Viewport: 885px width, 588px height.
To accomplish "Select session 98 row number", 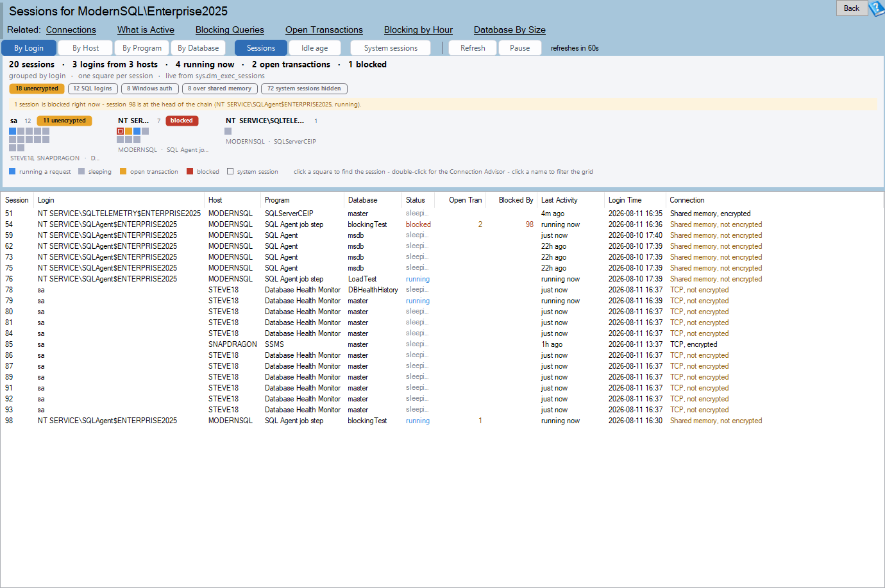I will click(x=9, y=421).
